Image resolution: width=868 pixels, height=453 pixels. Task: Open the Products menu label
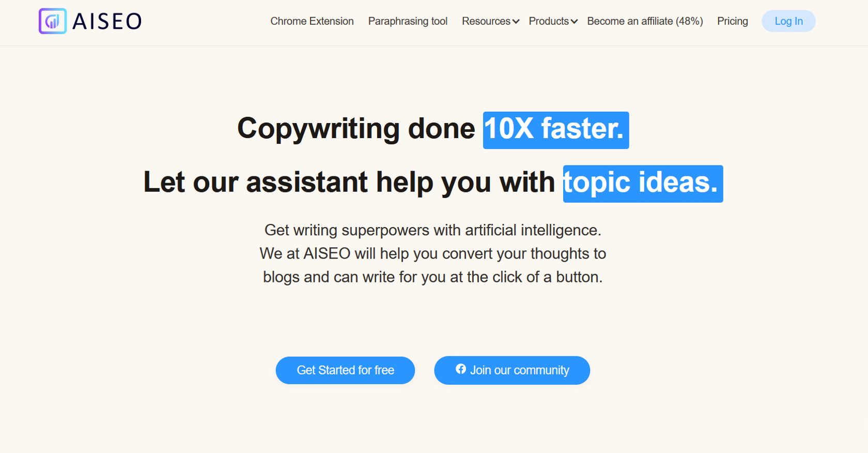[548, 21]
